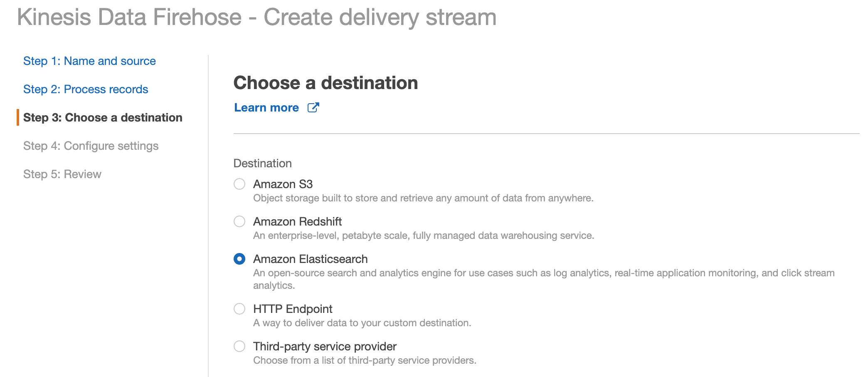This screenshot has height=377, width=868.
Task: Go to Step 1: Name and source
Action: tap(89, 61)
